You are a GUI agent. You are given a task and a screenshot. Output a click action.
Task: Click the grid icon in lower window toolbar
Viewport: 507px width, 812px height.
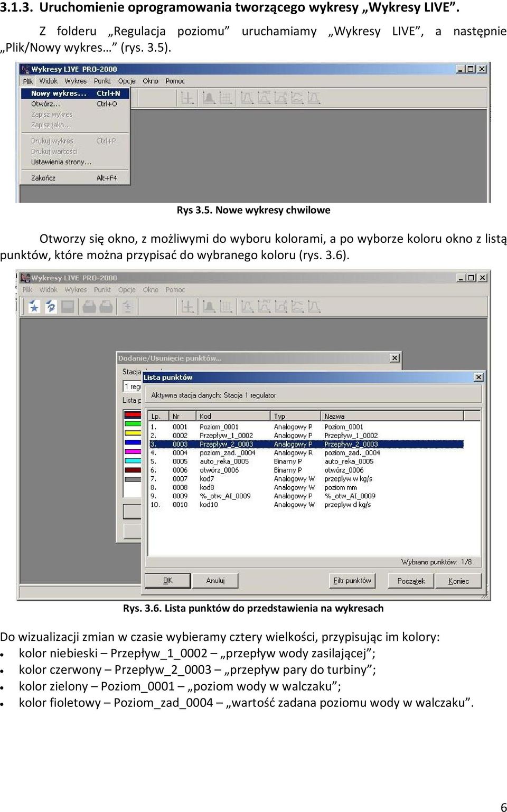(x=226, y=306)
